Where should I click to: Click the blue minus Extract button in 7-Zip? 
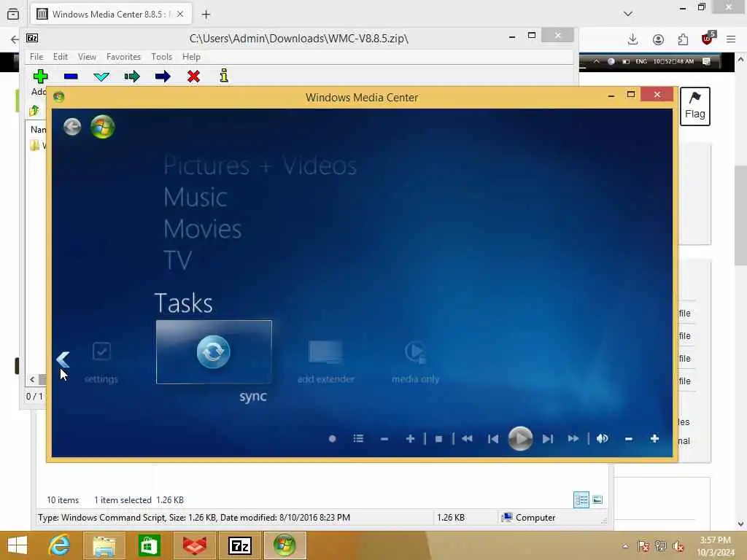tap(71, 76)
